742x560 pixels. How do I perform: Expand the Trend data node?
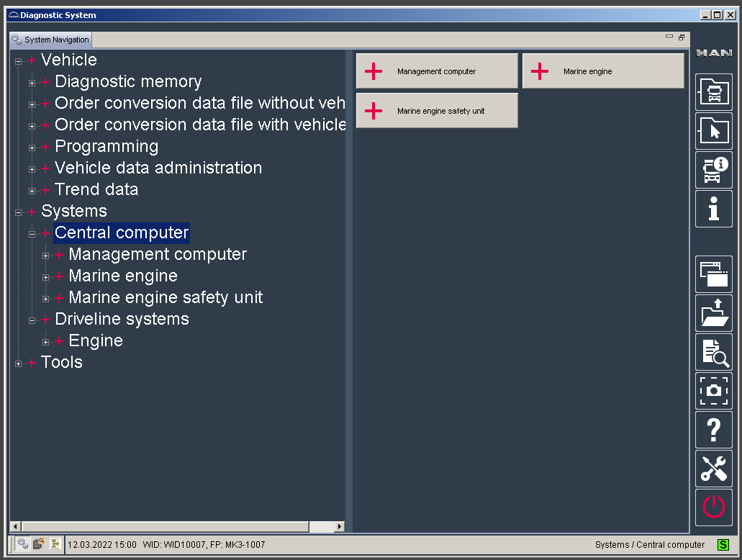(x=32, y=191)
